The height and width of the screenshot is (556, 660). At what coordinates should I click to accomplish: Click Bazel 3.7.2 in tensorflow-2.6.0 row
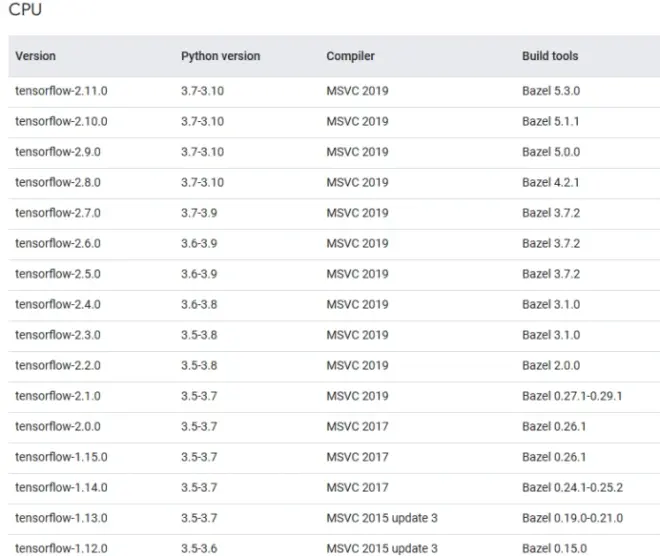(551, 244)
